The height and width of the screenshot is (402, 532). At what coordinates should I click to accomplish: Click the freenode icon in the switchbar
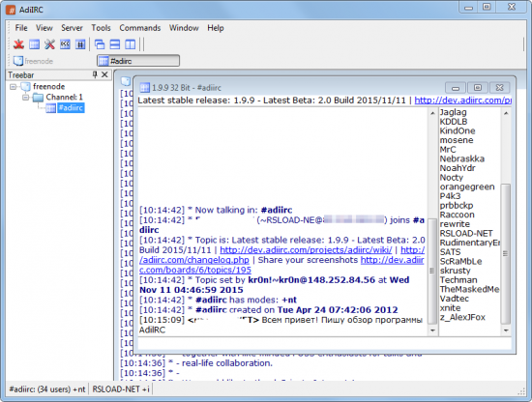(18, 61)
